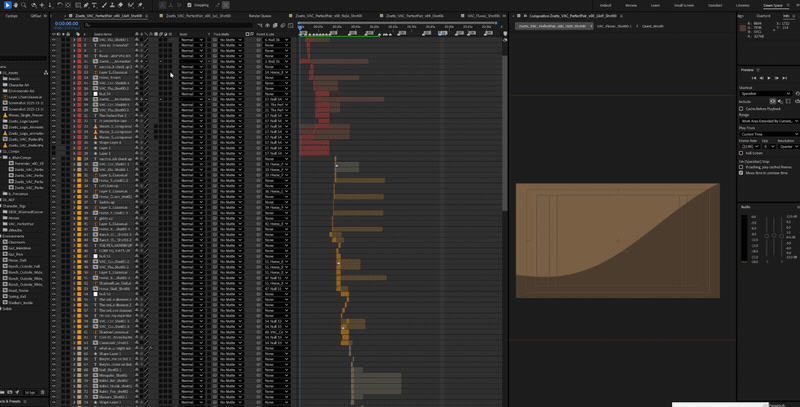Viewport: 800px width, 407px height.
Task: Select the Puppet Pin tool
Action: (x=140, y=5)
